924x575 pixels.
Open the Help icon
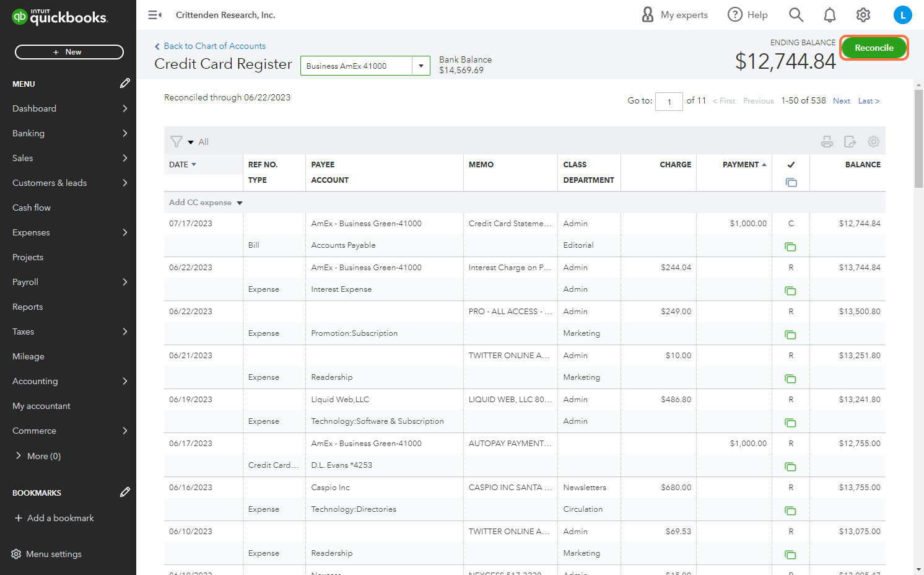tap(735, 15)
